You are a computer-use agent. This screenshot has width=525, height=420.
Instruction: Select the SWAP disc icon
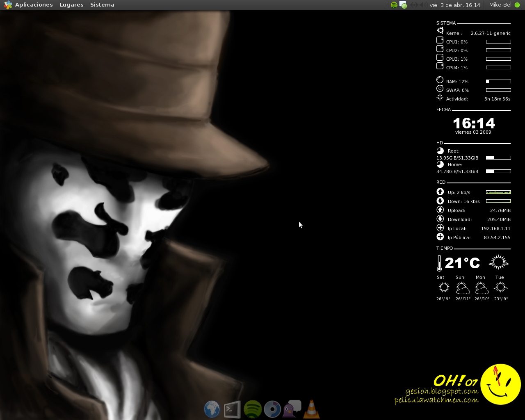pos(440,89)
